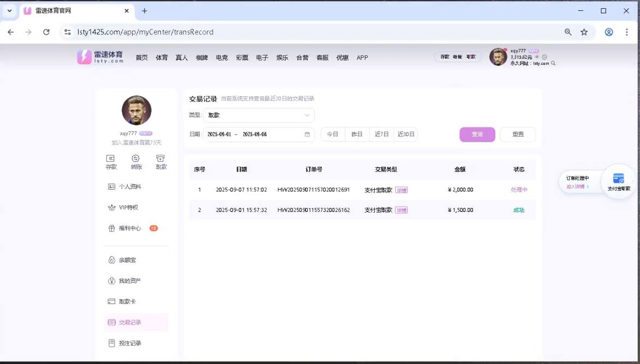
Task: Click 详情 tag on the ¥2,000.00 row
Action: (x=402, y=190)
